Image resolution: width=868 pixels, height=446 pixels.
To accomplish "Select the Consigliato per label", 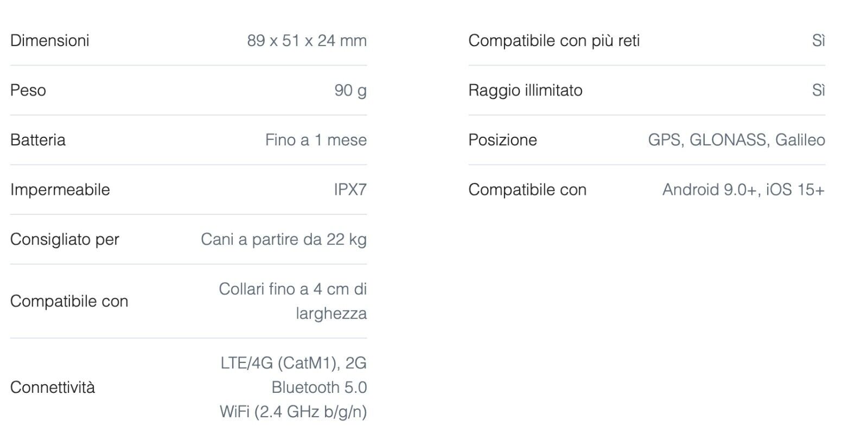I will pyautogui.click(x=65, y=240).
